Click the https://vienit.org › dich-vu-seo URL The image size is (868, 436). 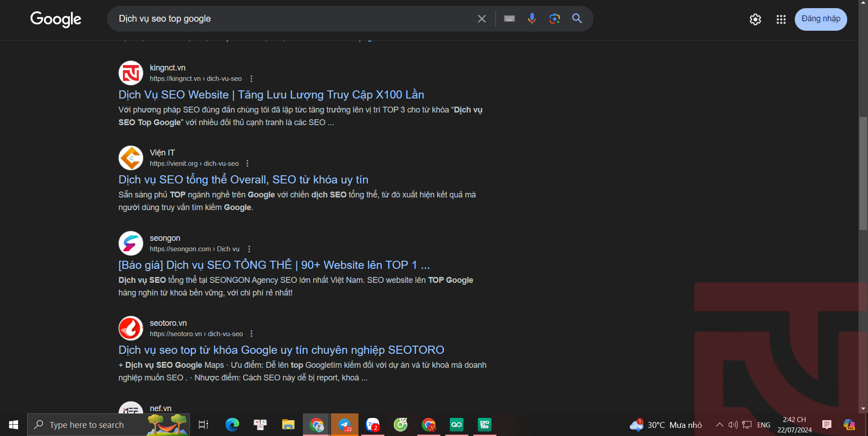click(194, 164)
